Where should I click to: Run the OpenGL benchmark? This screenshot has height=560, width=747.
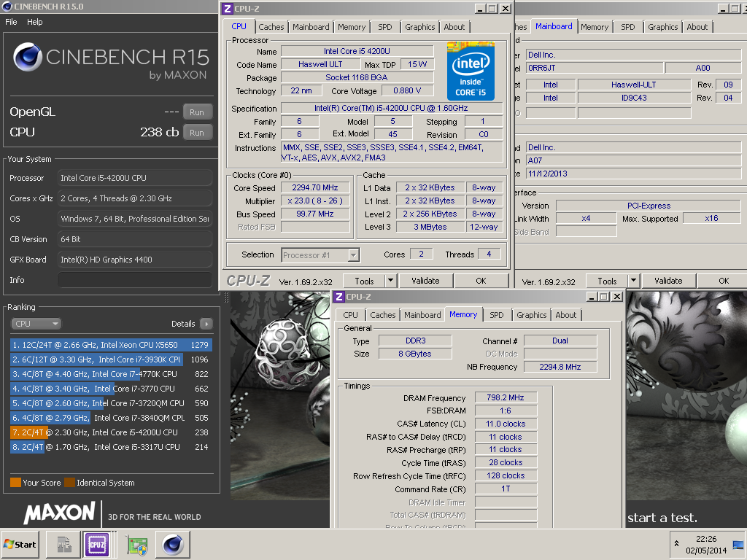click(197, 112)
